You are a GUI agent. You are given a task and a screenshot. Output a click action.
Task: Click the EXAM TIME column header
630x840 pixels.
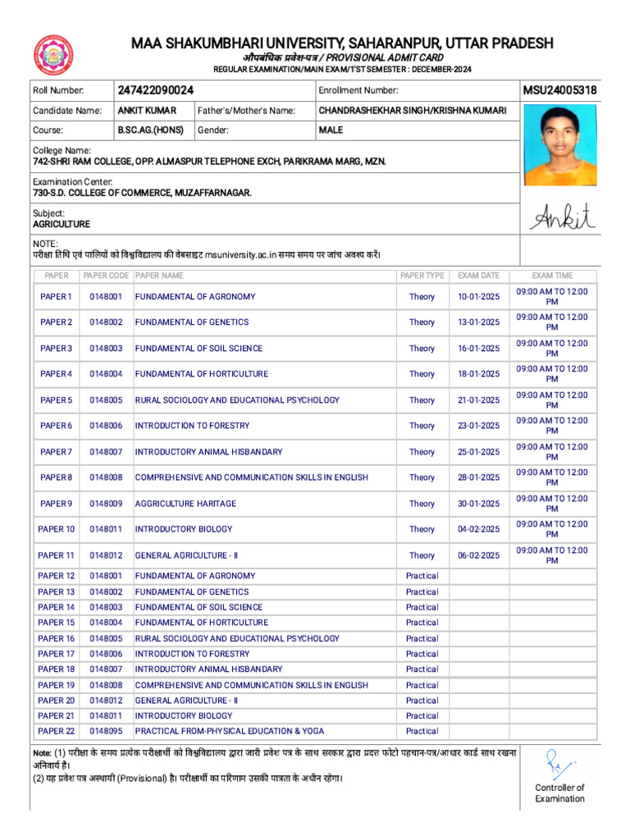552,276
